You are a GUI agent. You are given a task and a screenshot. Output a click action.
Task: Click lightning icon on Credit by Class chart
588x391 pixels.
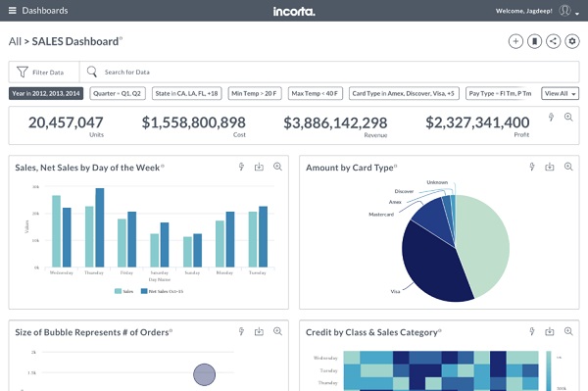532,331
